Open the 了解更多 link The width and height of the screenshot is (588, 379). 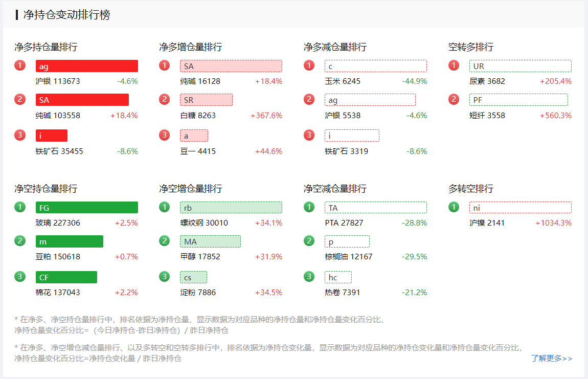coord(551,359)
